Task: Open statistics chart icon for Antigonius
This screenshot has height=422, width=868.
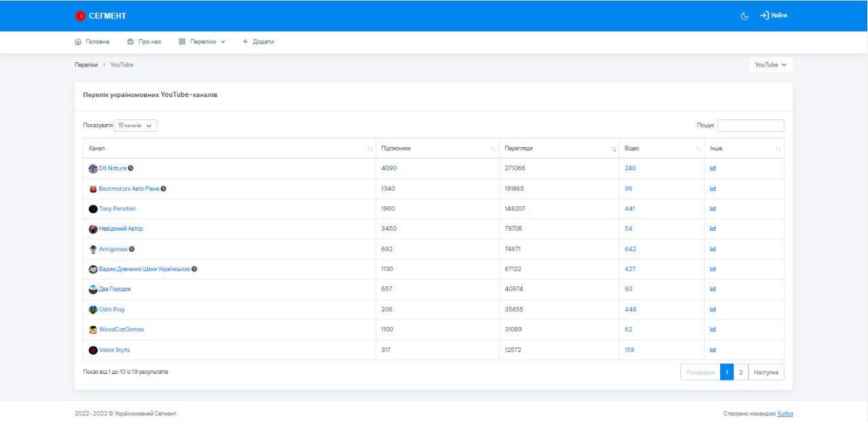Action: 713,249
